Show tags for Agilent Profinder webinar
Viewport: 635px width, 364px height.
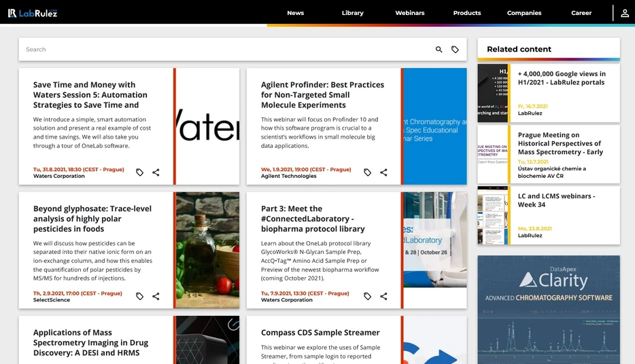click(367, 172)
